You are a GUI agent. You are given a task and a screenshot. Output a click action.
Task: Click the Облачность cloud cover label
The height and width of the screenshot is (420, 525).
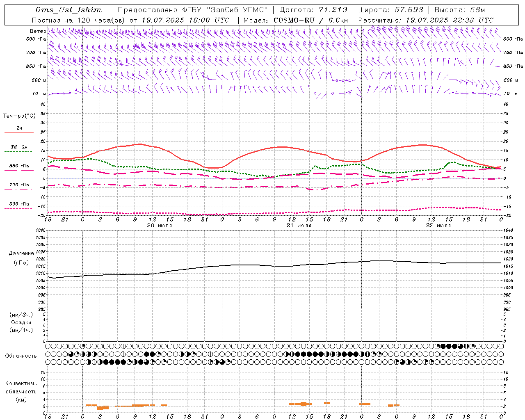(21, 356)
